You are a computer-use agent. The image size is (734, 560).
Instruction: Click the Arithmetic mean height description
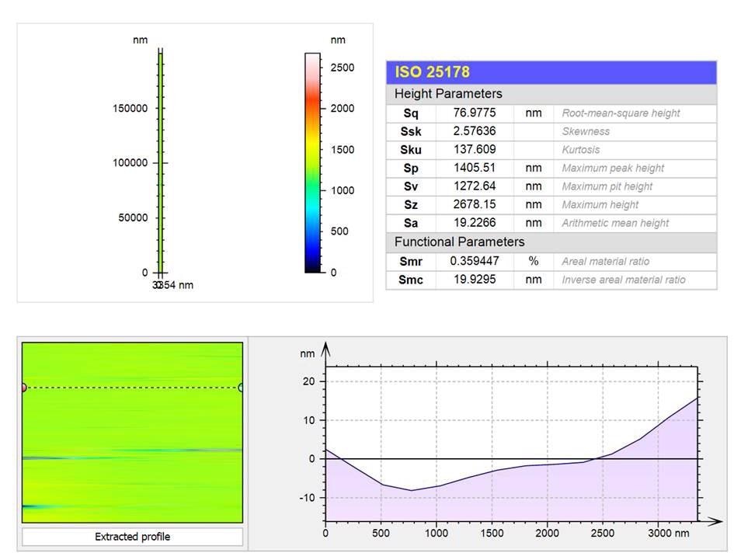pyautogui.click(x=615, y=223)
